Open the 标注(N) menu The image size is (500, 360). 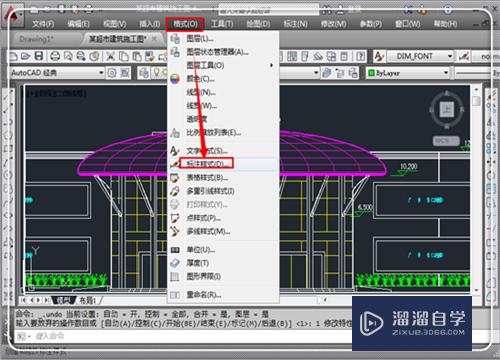295,24
